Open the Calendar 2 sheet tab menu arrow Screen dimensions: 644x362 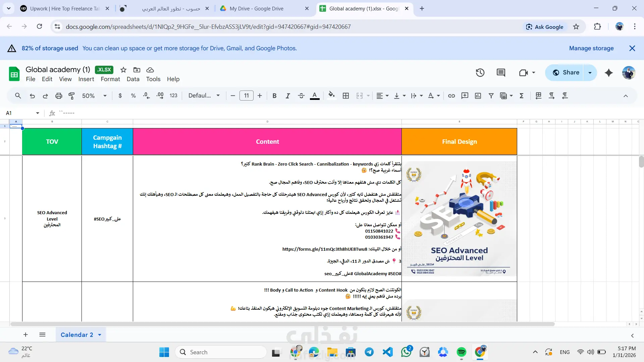click(x=100, y=335)
